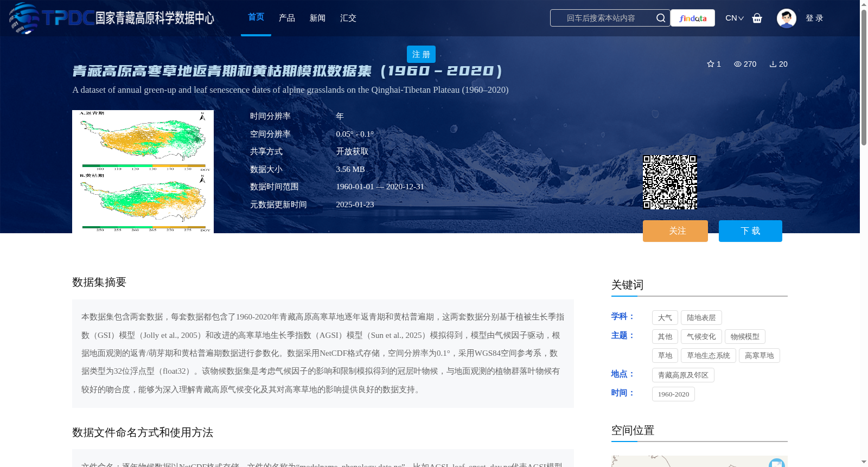
Task: Open the 新闻 menu item
Action: 317,18
